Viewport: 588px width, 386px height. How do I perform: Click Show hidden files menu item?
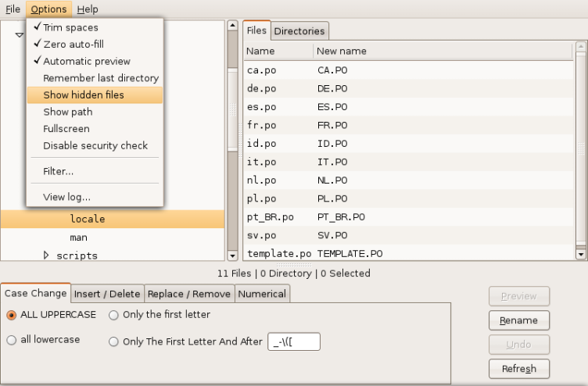[x=83, y=95]
